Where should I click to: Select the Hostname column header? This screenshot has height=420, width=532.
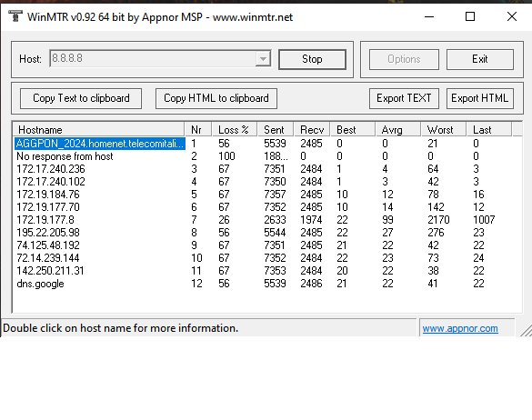point(99,130)
